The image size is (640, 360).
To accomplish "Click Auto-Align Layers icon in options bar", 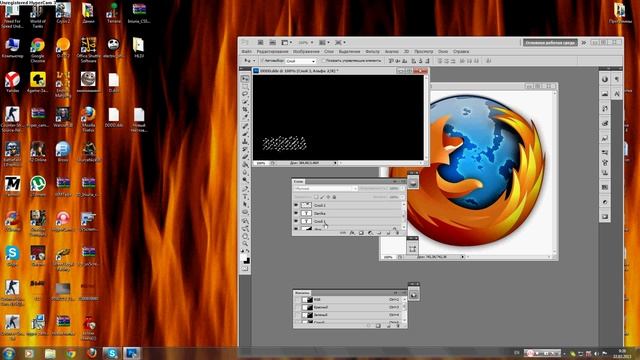I will coord(489,61).
